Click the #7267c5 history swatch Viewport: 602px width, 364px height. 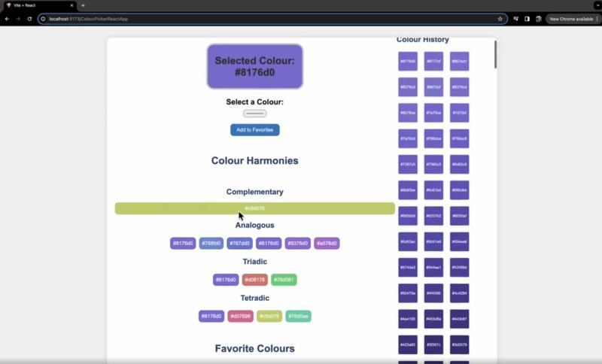(408, 164)
